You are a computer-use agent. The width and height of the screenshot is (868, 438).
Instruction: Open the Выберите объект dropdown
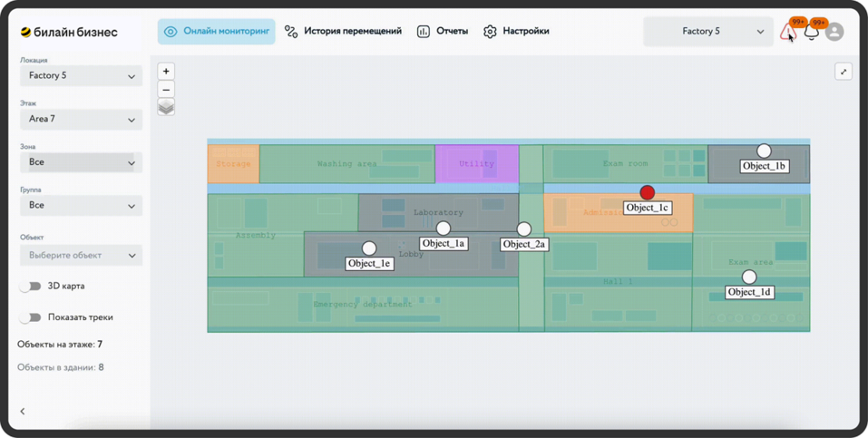[x=81, y=256]
